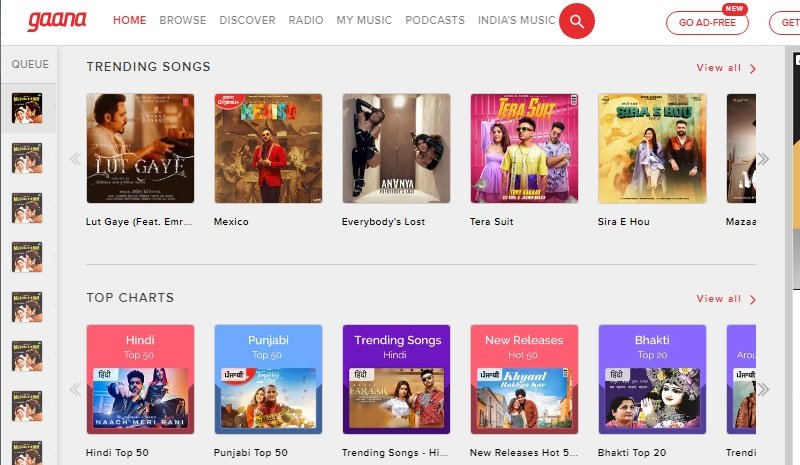800x465 pixels.
Task: Click the 'Lut Gaye (Feat. Emr...' title
Action: pyautogui.click(x=139, y=222)
